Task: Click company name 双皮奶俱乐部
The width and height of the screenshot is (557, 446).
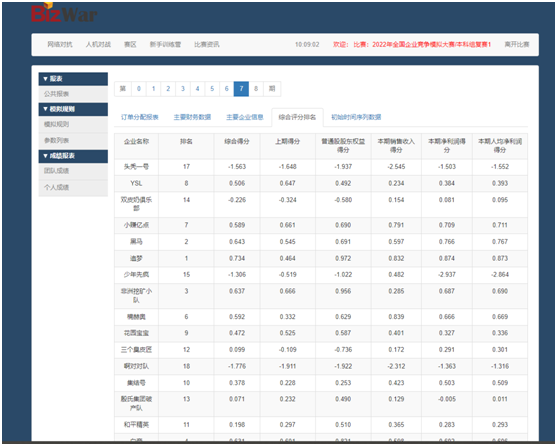Action: (136, 204)
